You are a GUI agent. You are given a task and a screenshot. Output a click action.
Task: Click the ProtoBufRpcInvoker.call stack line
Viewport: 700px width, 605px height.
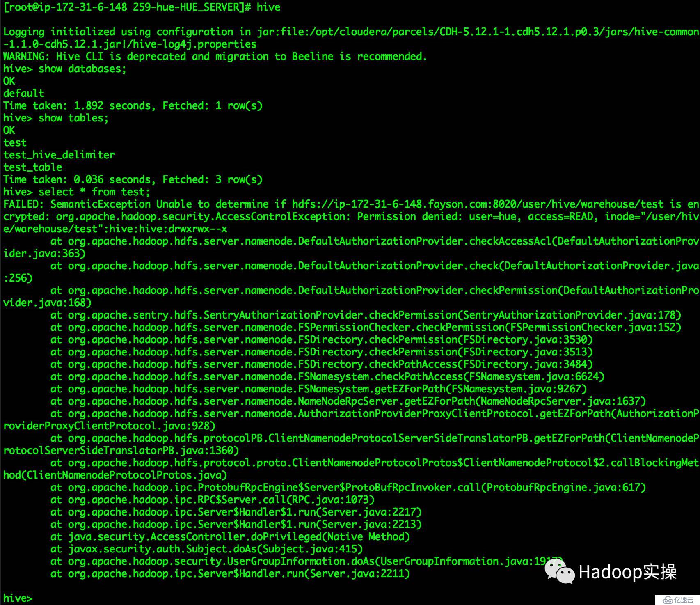click(348, 488)
